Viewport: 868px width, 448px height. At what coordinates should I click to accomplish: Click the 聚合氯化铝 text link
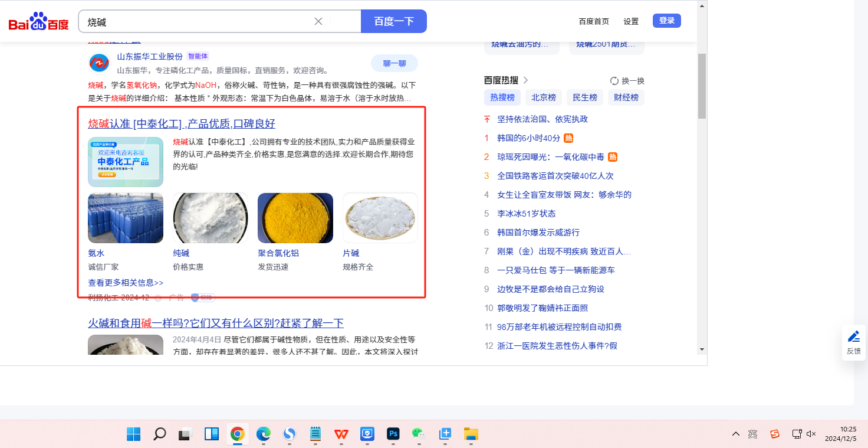click(x=278, y=253)
